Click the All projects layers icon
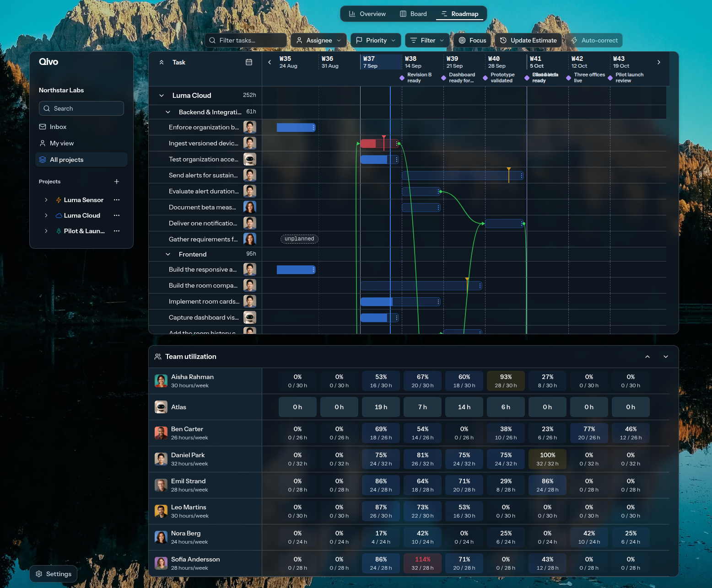The width and height of the screenshot is (712, 588). (x=43, y=160)
